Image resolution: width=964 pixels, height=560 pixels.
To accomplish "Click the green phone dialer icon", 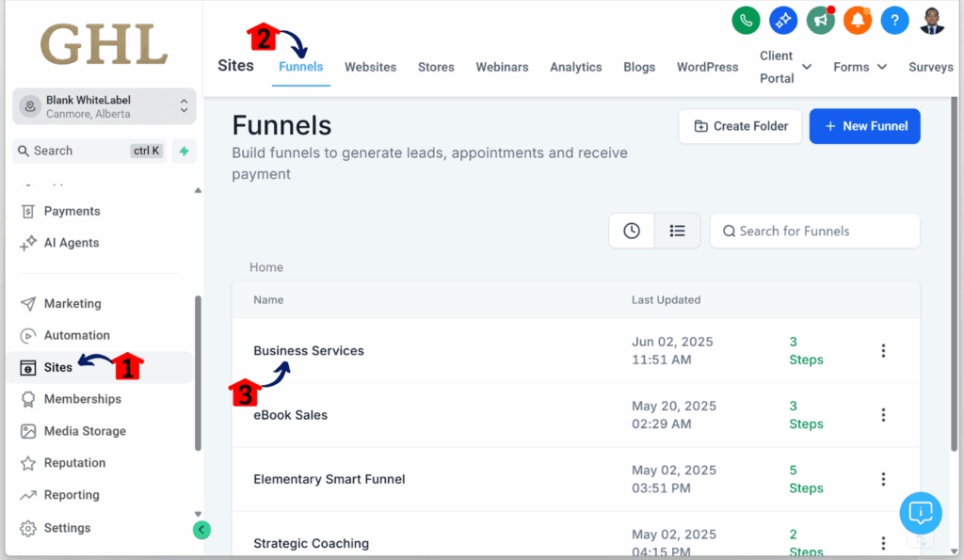I will coord(746,21).
